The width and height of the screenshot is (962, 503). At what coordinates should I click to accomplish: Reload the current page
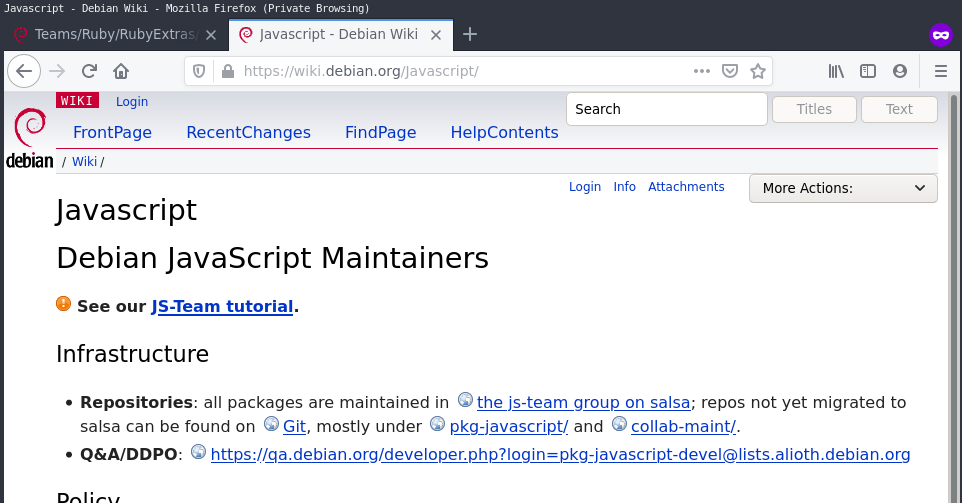coord(90,71)
